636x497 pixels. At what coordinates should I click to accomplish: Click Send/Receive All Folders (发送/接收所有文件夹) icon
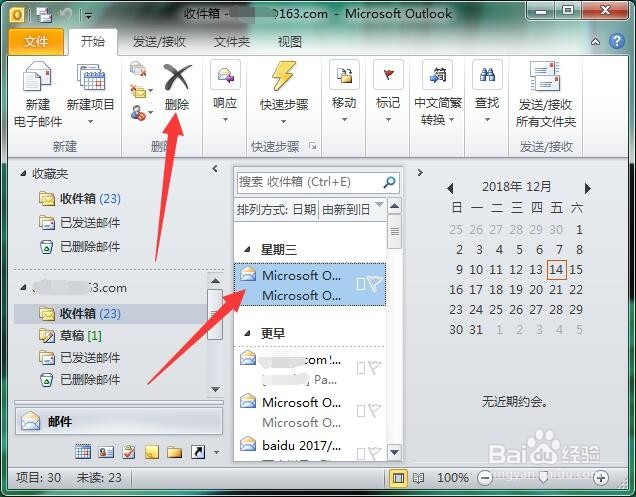545,76
